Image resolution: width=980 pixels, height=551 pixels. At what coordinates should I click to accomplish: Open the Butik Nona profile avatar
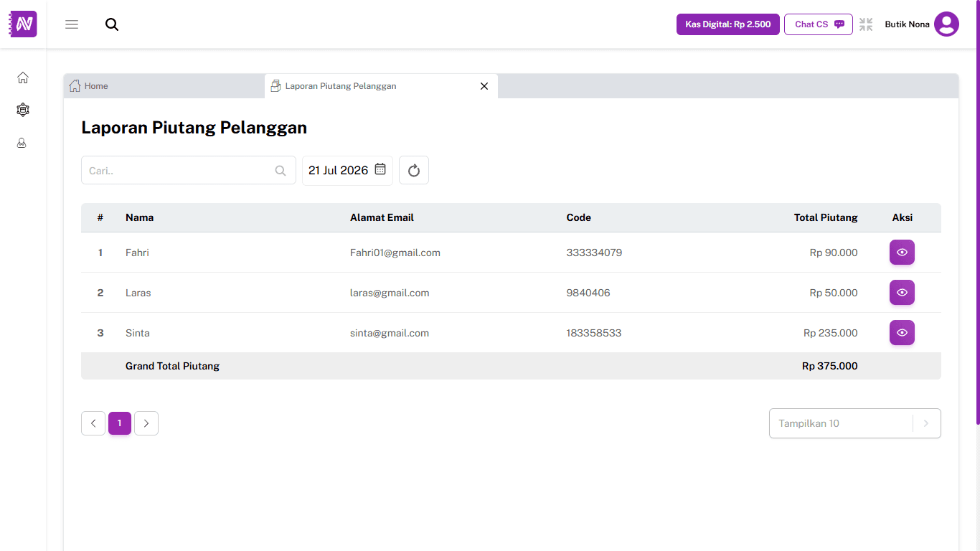946,24
